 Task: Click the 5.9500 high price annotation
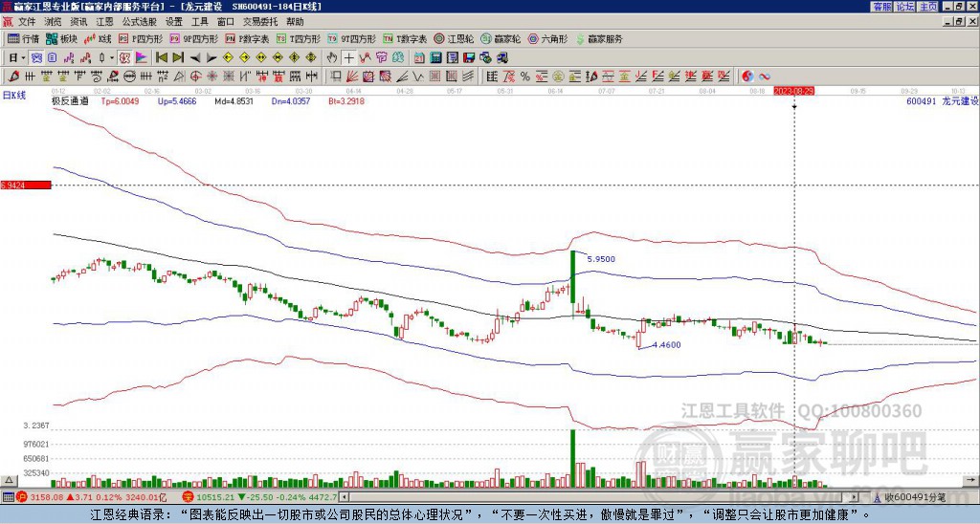pos(601,258)
